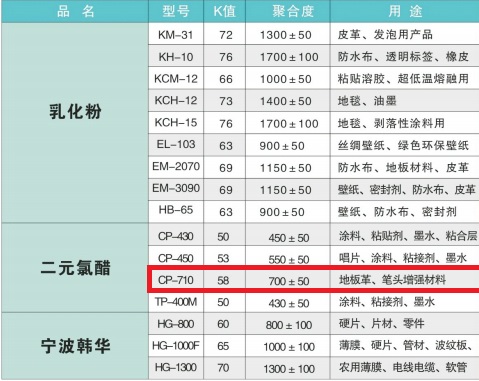Viewport: 479px width, 381px height.
Task: Select model cell KH-10
Action: [176, 56]
